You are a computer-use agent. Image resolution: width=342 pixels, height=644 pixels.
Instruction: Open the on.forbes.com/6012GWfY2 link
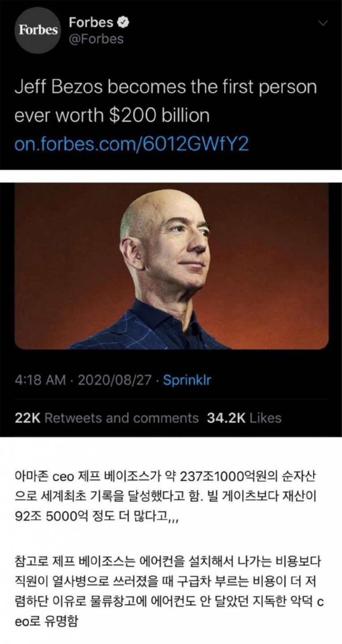click(x=131, y=144)
